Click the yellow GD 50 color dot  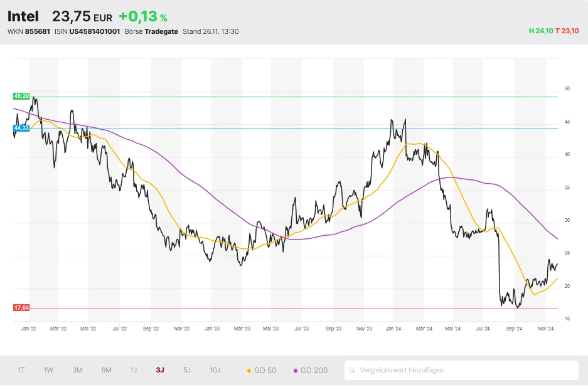[x=250, y=371]
